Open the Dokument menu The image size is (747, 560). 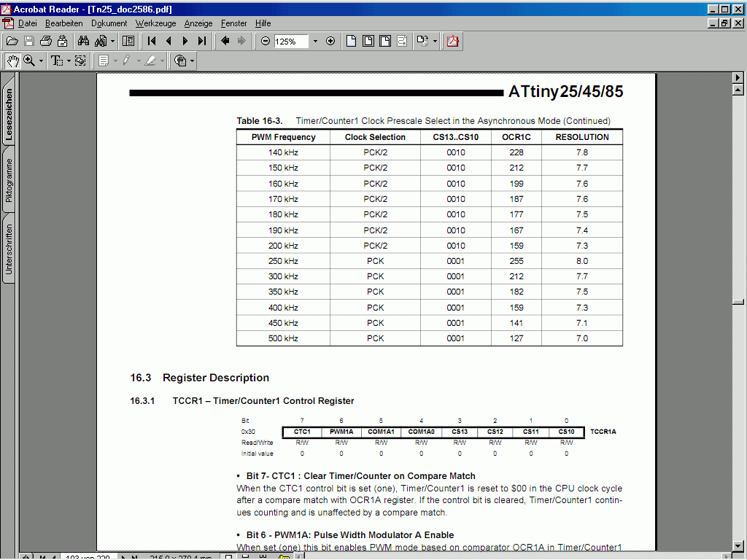point(109,23)
